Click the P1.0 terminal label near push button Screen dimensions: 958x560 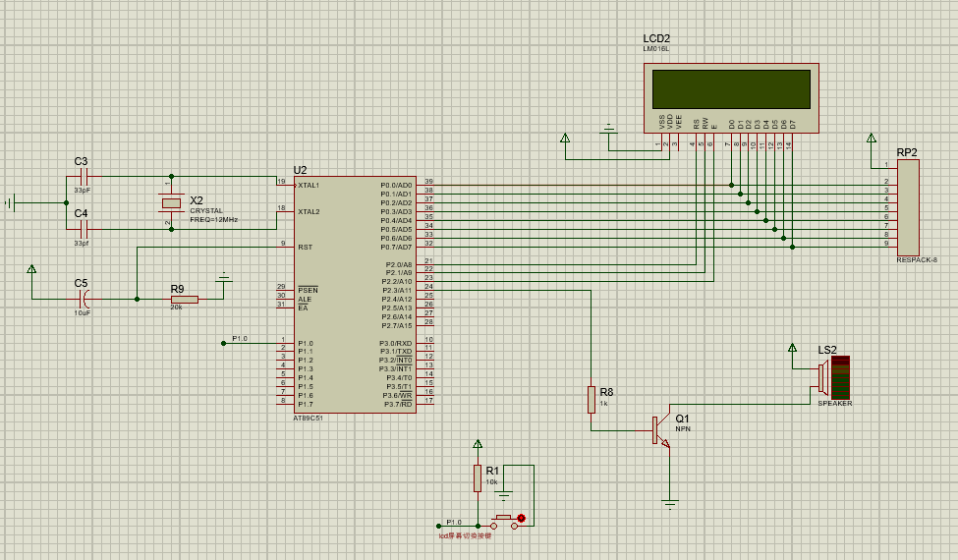click(454, 522)
